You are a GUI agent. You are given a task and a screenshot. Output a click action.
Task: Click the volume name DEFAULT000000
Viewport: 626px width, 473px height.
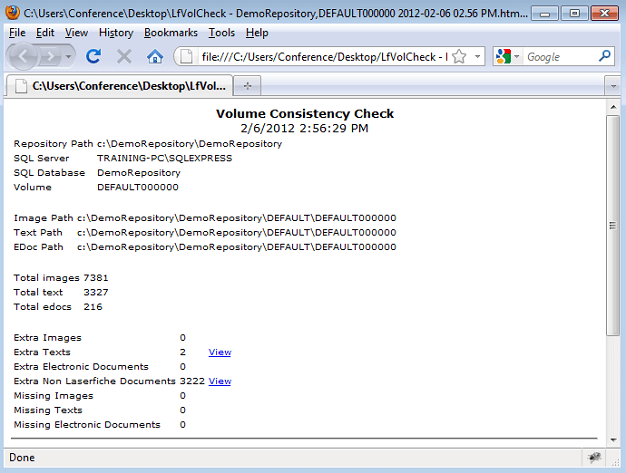click(138, 187)
